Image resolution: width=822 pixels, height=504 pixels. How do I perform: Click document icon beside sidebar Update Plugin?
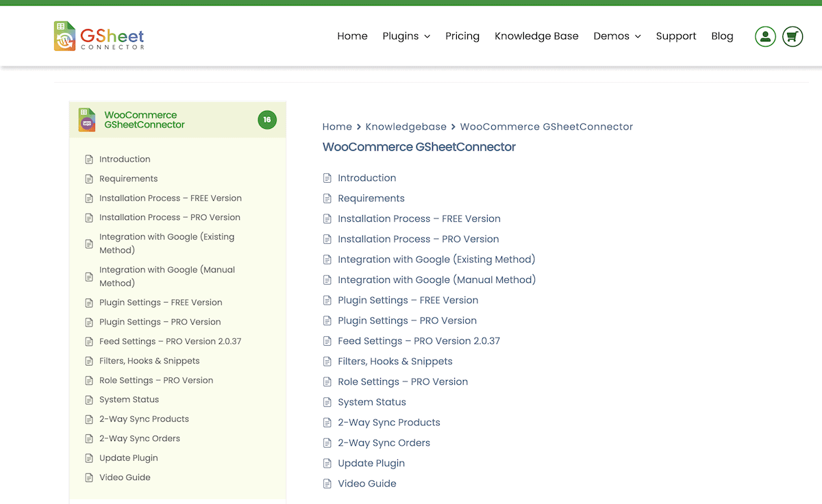[88, 458]
